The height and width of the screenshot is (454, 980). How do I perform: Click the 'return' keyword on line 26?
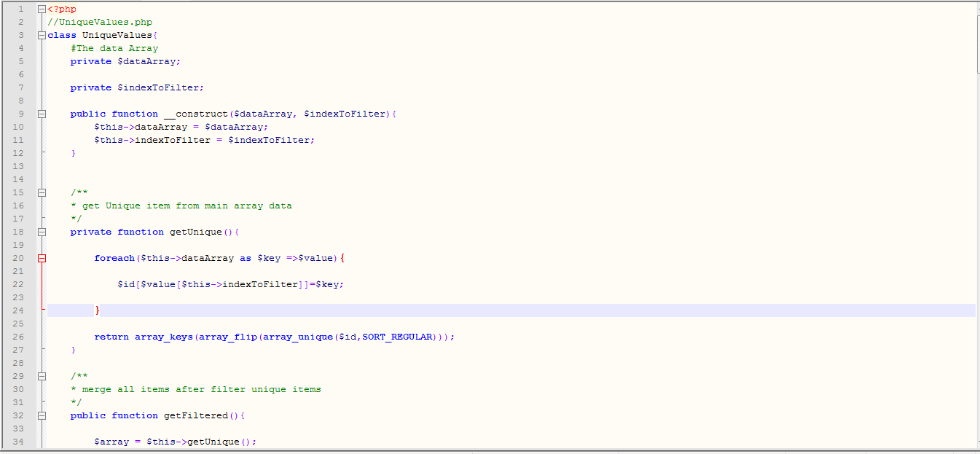point(111,337)
